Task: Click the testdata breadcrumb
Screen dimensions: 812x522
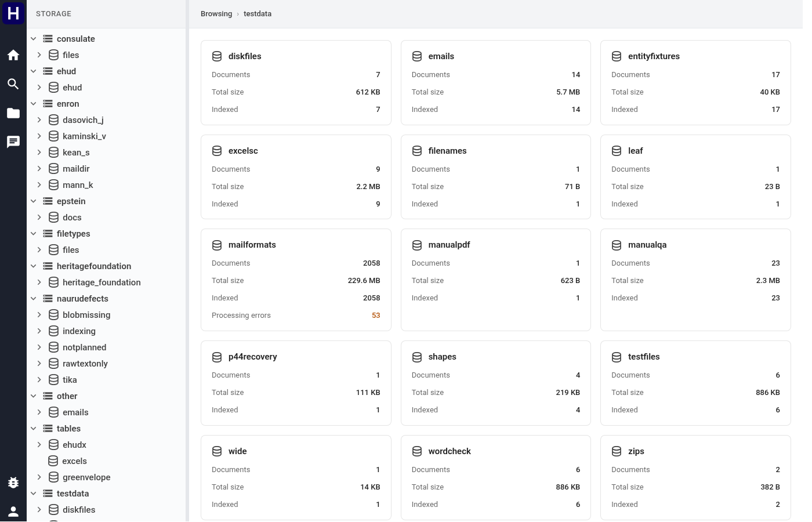Action: (x=258, y=14)
